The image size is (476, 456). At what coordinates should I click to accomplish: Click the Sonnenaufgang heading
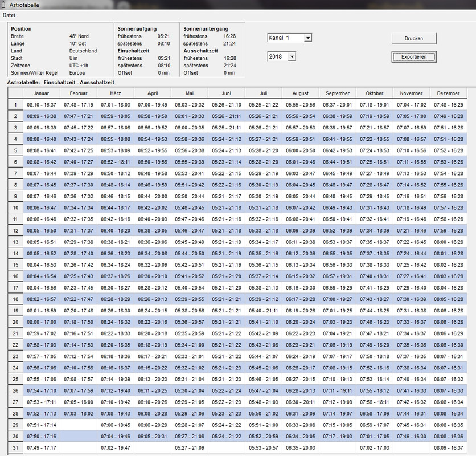pos(137,29)
